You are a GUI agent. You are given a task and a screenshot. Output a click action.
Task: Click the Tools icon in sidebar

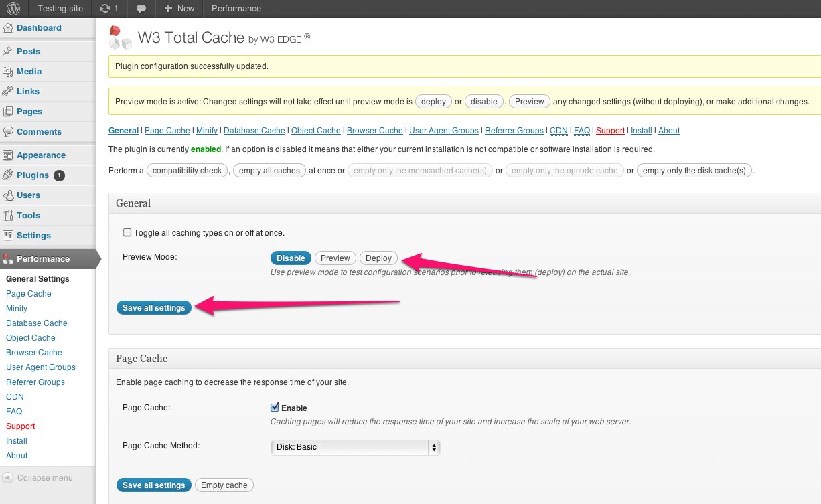[8, 216]
